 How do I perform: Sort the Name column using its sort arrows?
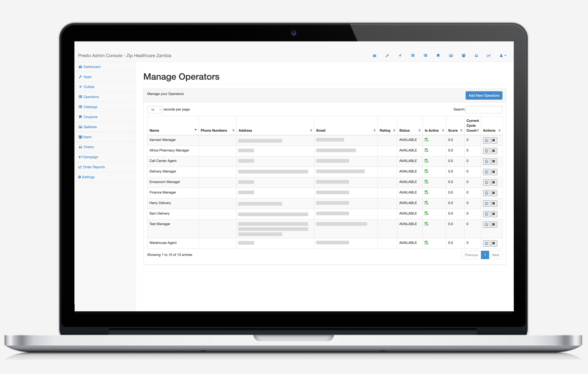[195, 130]
